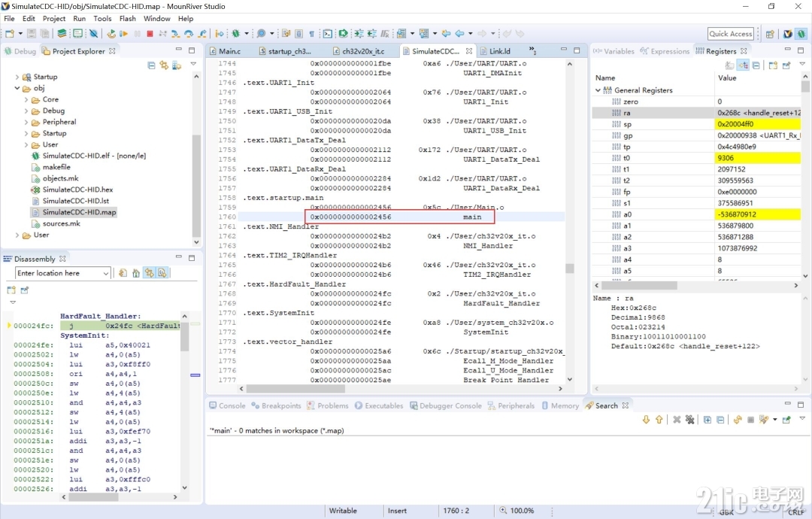Click Refresh View icon in Disassembly
Image resolution: width=812 pixels, height=519 pixels.
coord(123,273)
